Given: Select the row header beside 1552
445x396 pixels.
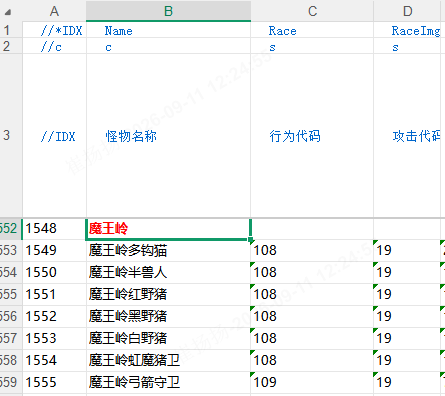Looking at the screenshot, I should point(10,316).
